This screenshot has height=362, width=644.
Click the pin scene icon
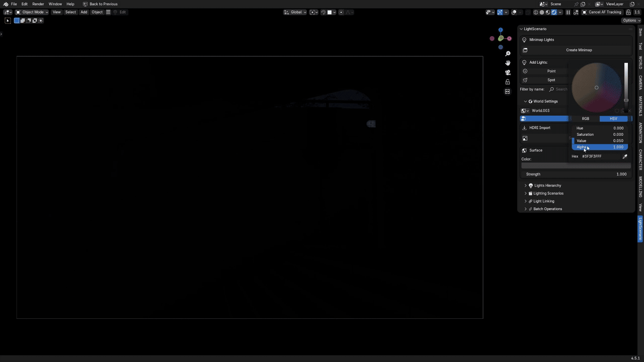tap(577, 4)
